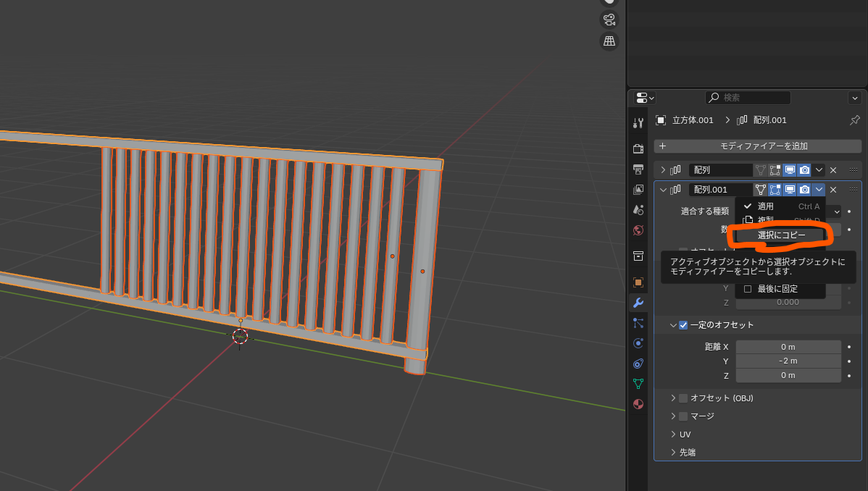Click the viewport camera view icon

[x=609, y=20]
